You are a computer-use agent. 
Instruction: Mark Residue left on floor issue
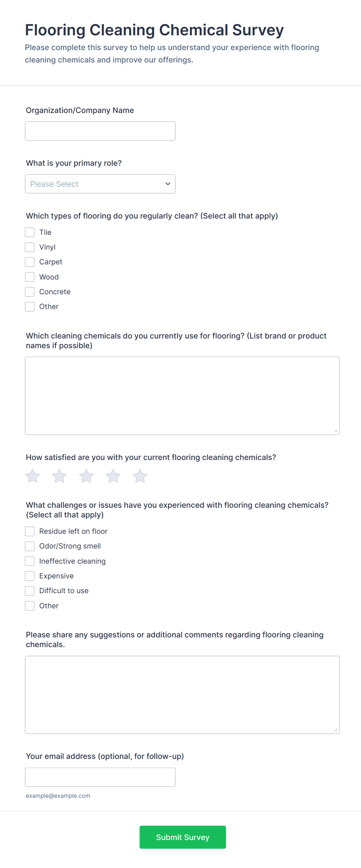(30, 531)
